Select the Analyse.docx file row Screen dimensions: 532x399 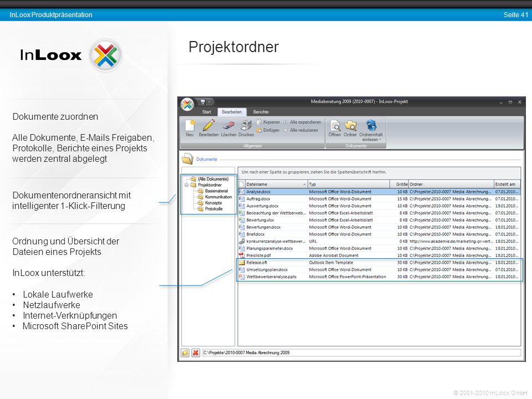click(379, 192)
